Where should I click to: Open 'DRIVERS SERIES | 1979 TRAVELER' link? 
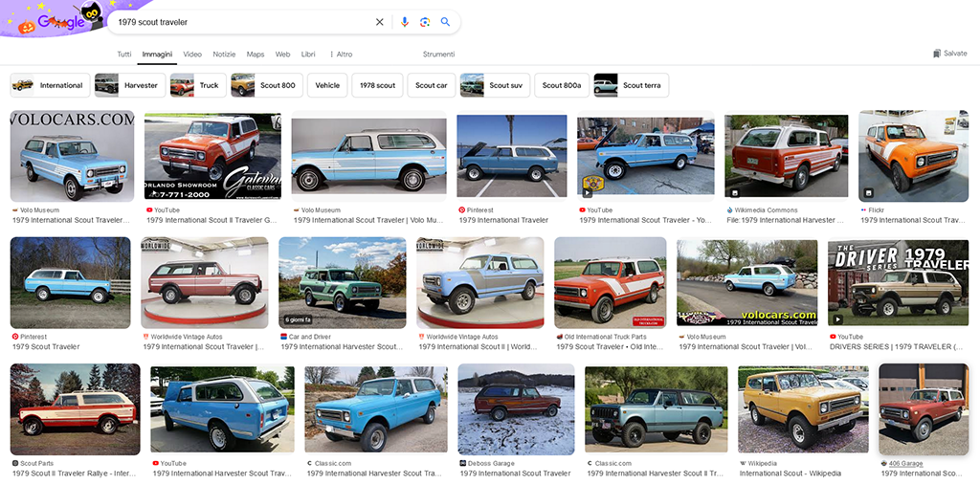(896, 346)
